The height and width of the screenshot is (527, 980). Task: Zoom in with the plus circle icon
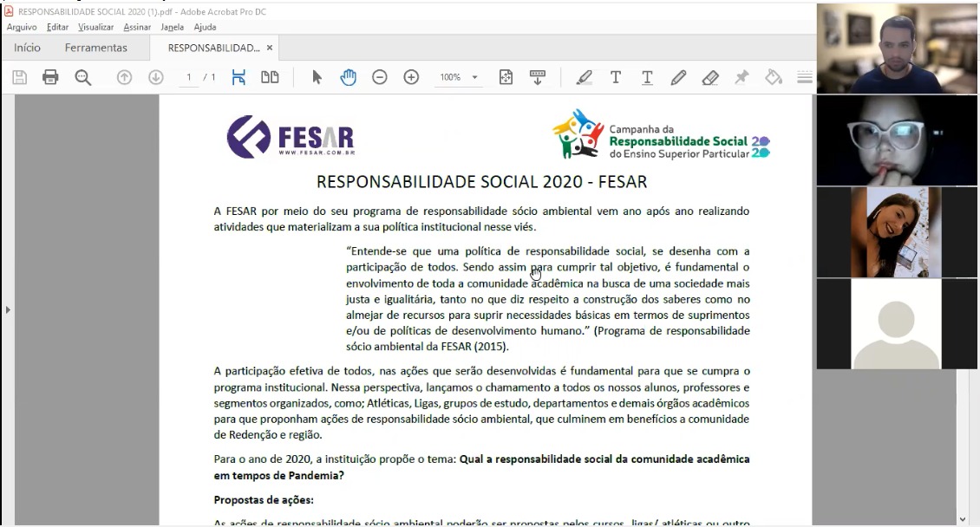[x=411, y=77]
